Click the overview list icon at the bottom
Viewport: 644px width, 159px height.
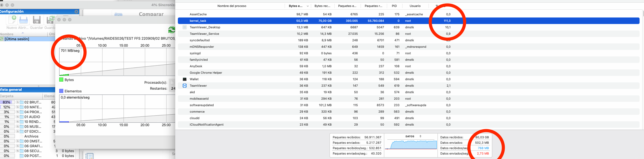point(89,155)
